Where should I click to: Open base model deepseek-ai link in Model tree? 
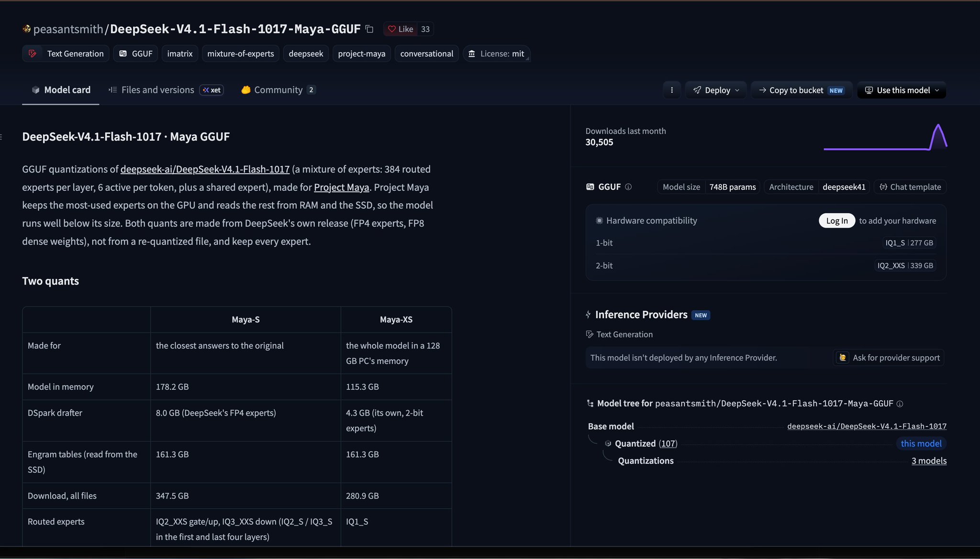click(867, 426)
